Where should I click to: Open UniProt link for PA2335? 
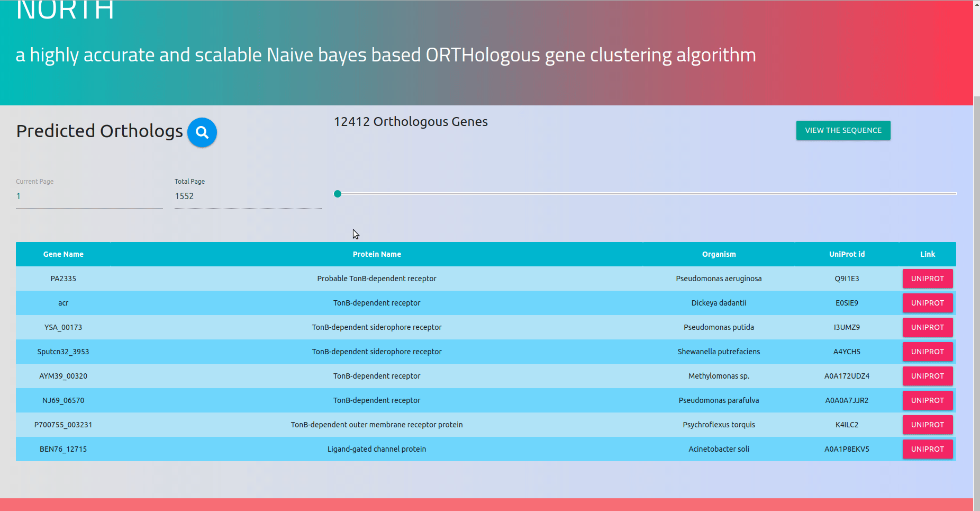click(927, 279)
